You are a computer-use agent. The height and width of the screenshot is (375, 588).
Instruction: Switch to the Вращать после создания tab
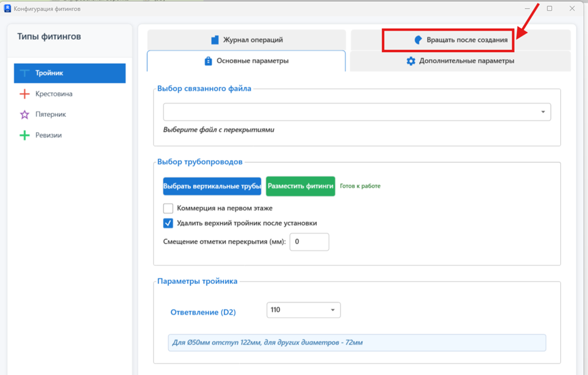click(x=461, y=40)
